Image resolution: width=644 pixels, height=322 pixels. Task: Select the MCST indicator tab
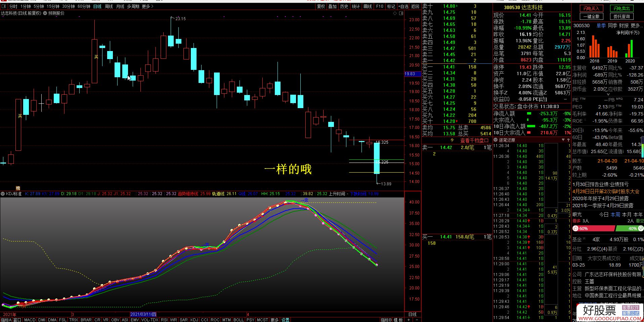pyautogui.click(x=262, y=320)
